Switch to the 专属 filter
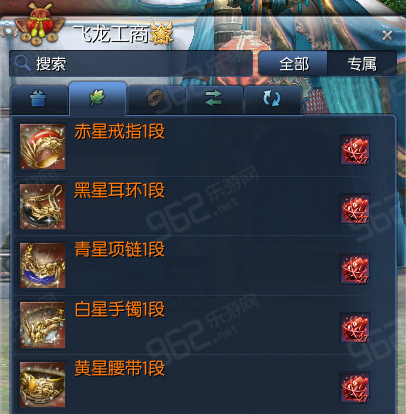Image resolution: width=406 pixels, height=414 pixels. click(x=362, y=64)
